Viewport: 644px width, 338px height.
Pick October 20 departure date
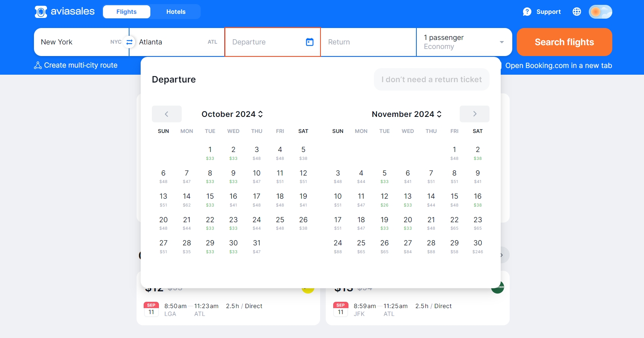(163, 223)
